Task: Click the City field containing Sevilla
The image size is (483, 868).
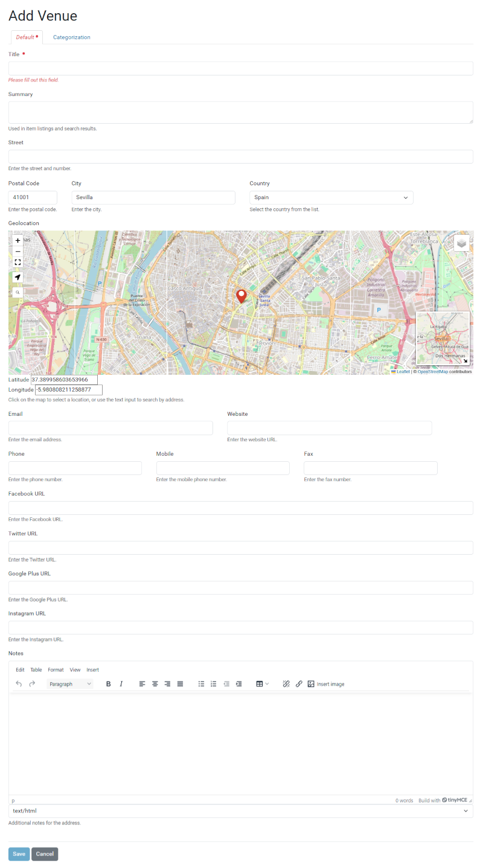Action: [153, 197]
